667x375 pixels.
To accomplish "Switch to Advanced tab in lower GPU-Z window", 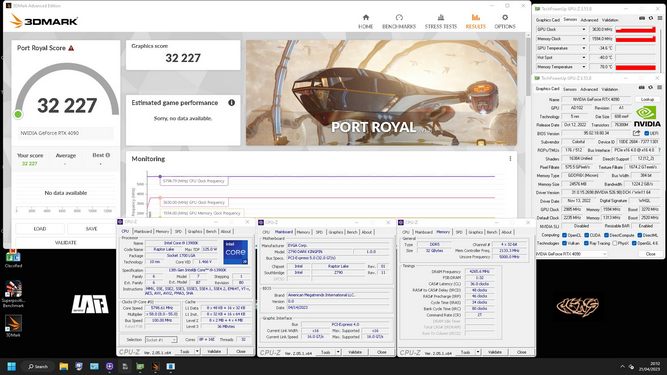I will (x=589, y=89).
